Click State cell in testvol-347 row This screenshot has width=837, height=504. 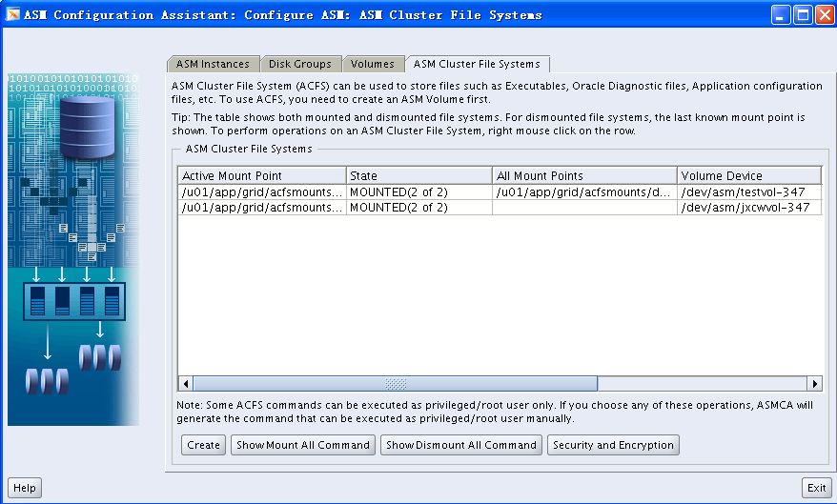tap(419, 192)
